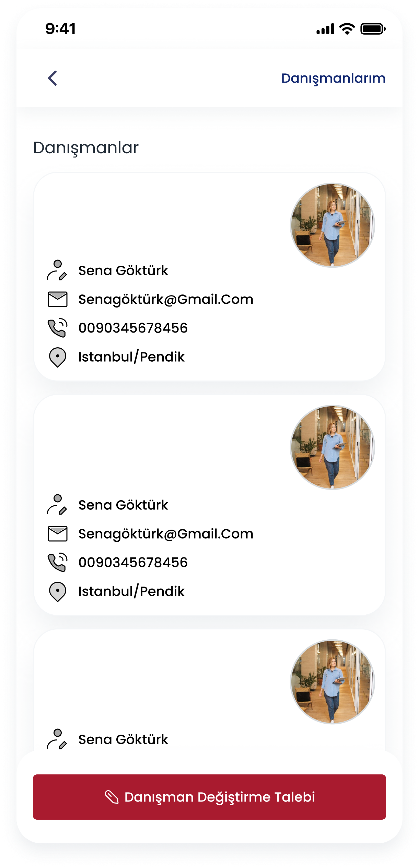Click the phone icon in first card
The image size is (419, 868).
click(x=57, y=328)
